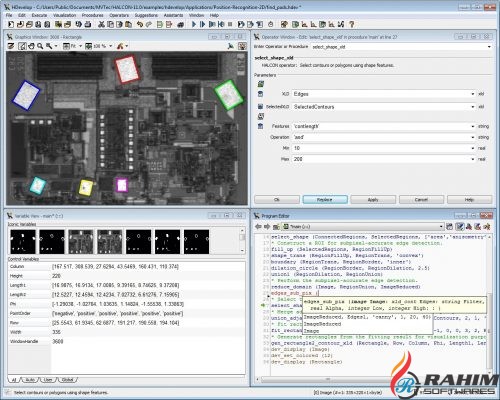Click the gen_rectangle2_contour_xld code line
This screenshot has width=500, height=400.
click(378, 343)
